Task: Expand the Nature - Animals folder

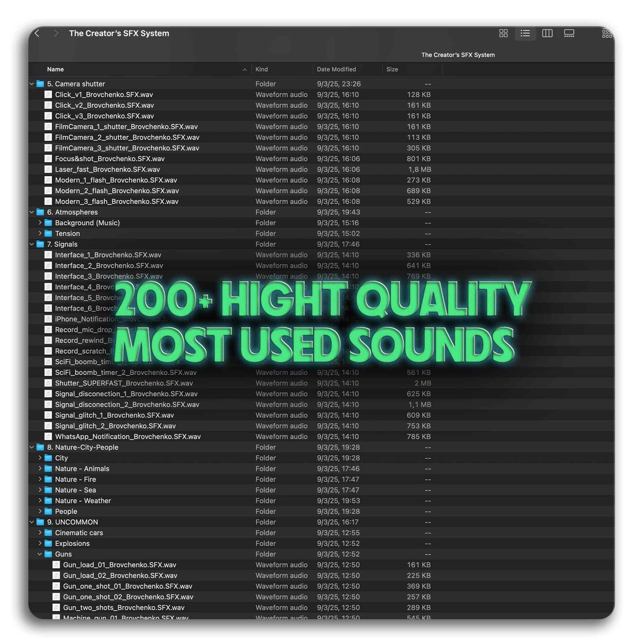Action: (40, 469)
